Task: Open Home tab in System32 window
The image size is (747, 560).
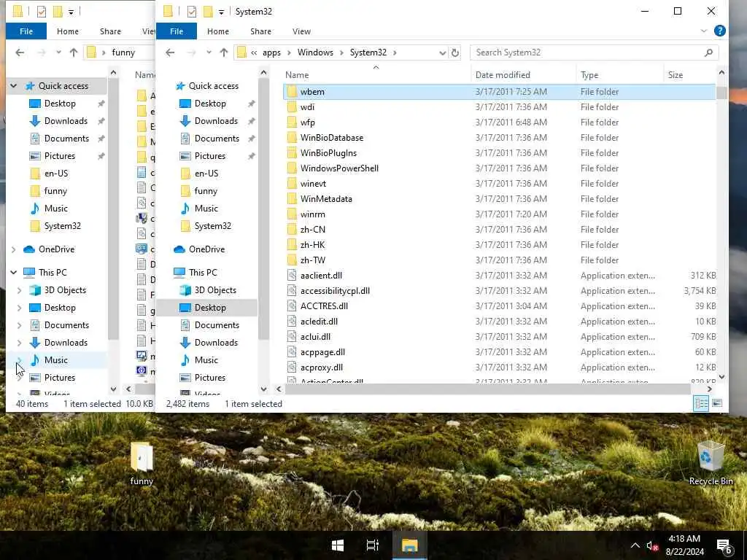Action: click(217, 31)
